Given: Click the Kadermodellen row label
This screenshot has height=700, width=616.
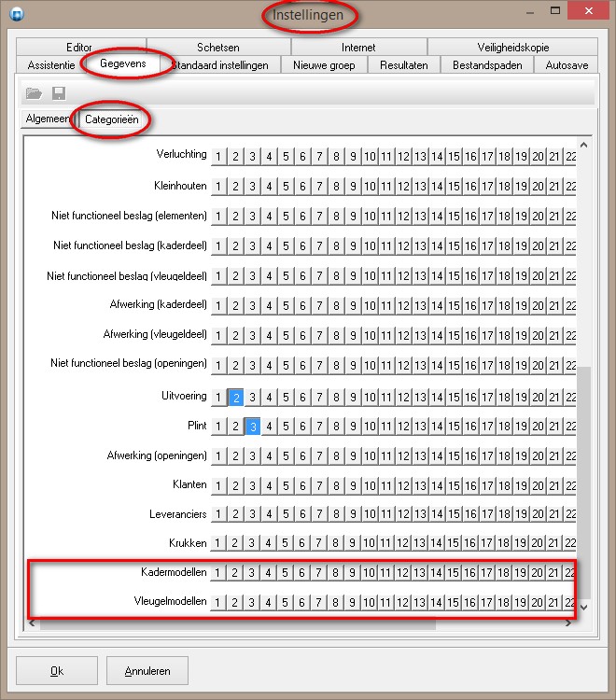Looking at the screenshot, I should point(174,572).
